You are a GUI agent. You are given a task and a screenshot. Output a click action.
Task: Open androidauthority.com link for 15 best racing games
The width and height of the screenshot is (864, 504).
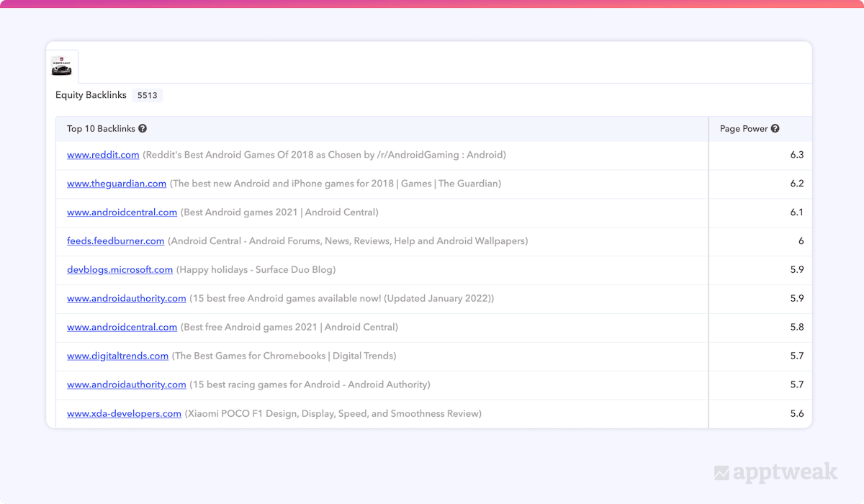point(127,384)
